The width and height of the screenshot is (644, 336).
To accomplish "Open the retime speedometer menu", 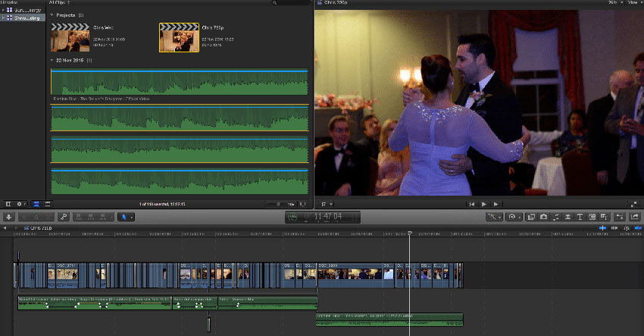I will [514, 217].
